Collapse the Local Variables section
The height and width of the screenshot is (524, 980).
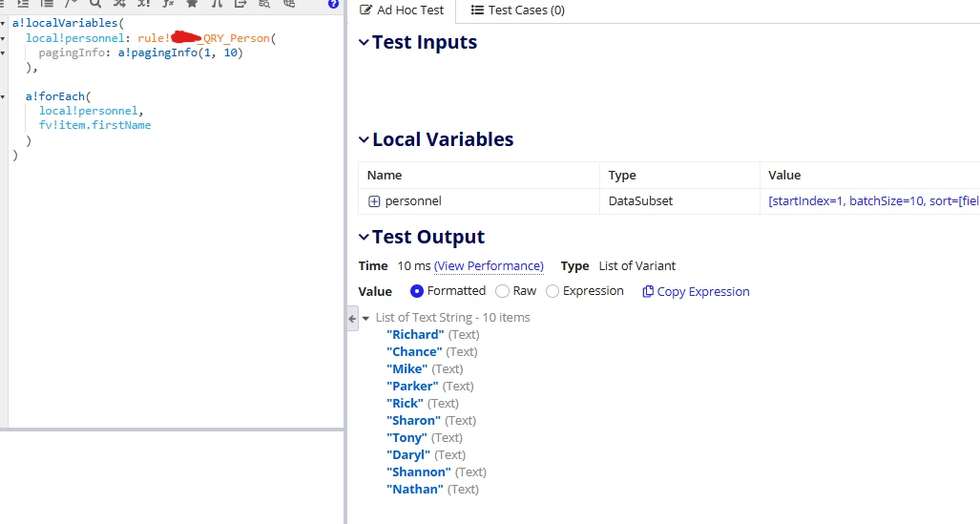[364, 139]
